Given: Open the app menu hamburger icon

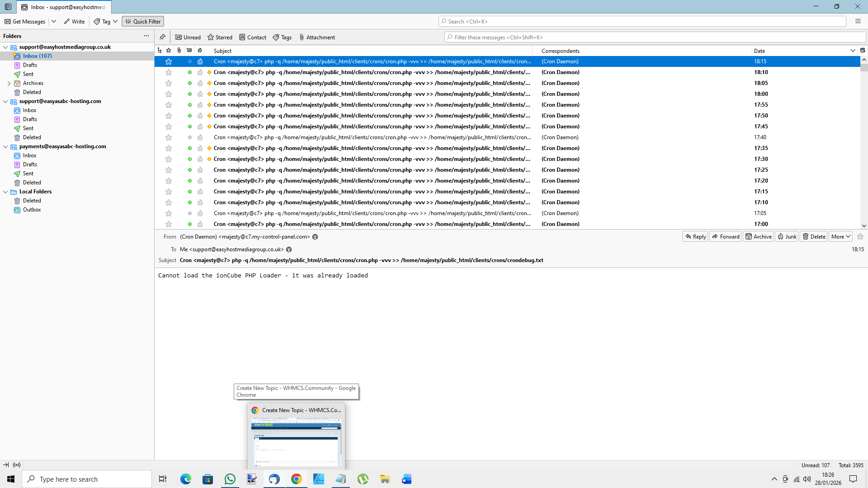Looking at the screenshot, I should (x=858, y=21).
